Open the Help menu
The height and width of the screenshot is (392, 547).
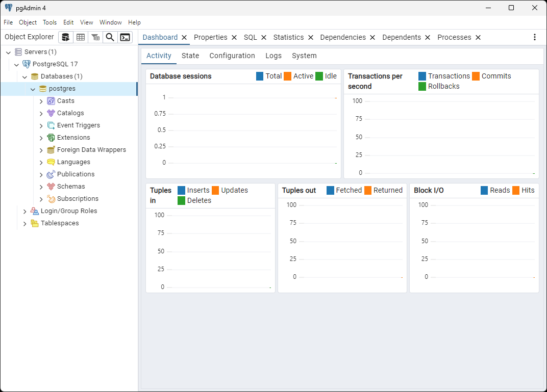click(x=134, y=22)
